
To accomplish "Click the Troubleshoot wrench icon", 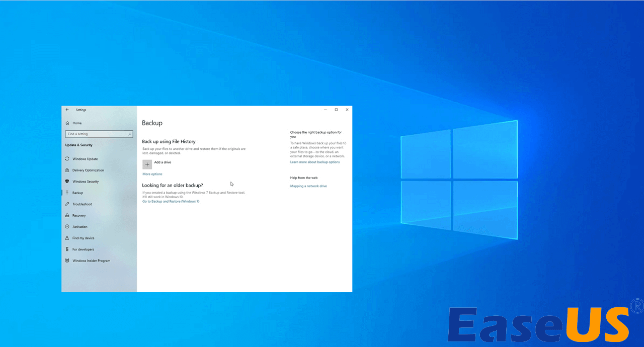I will tap(67, 204).
